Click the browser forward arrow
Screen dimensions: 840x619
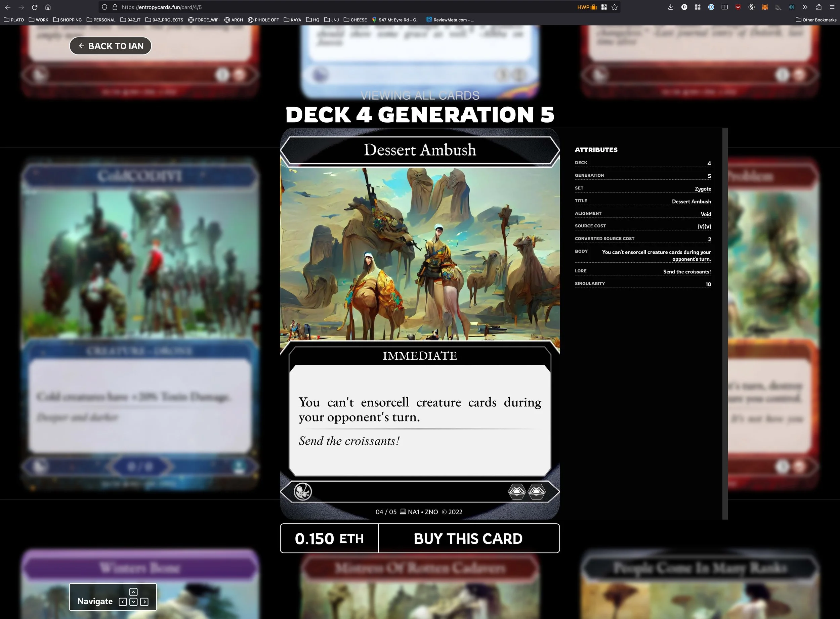[x=22, y=7]
